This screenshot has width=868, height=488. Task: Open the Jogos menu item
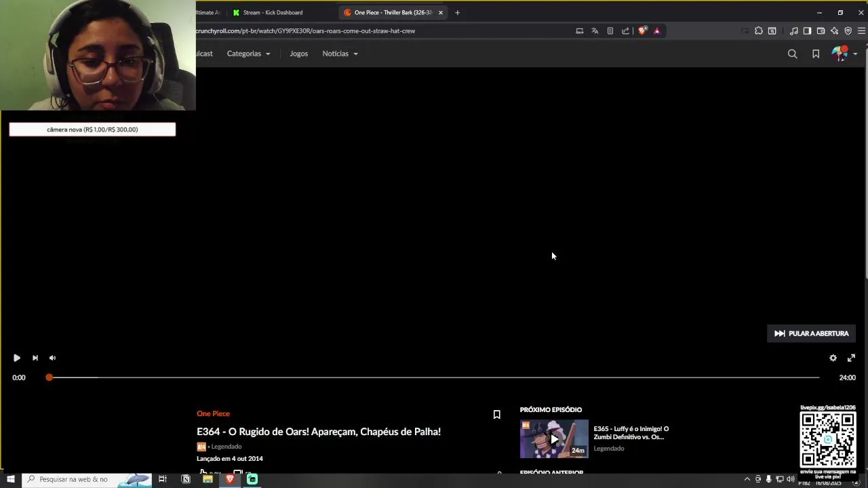(298, 54)
